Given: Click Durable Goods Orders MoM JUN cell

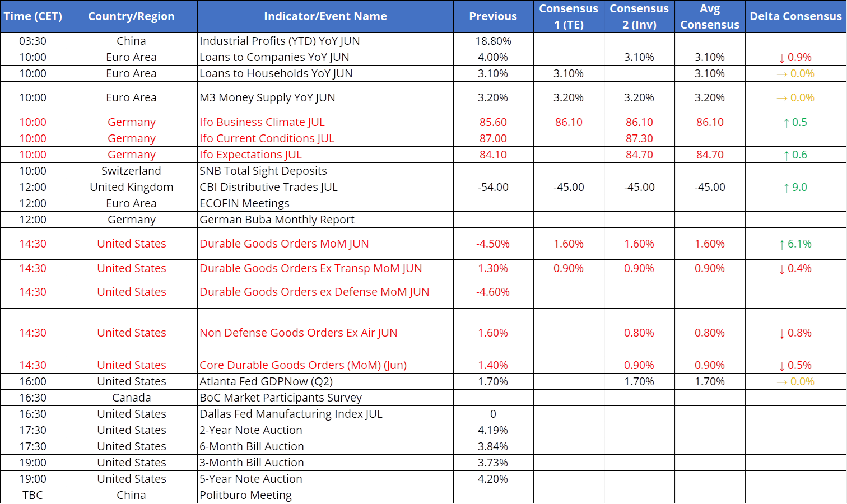Looking at the screenshot, I should point(325,244).
